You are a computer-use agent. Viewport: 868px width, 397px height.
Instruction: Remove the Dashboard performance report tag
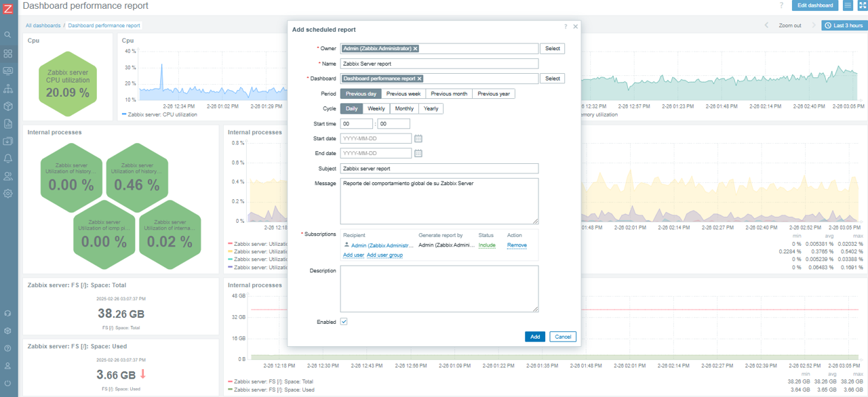pyautogui.click(x=420, y=79)
